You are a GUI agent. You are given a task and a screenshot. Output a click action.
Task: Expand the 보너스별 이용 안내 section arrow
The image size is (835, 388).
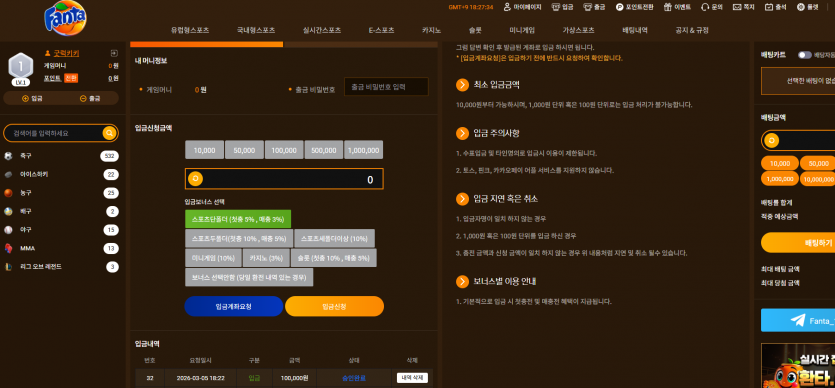click(462, 282)
